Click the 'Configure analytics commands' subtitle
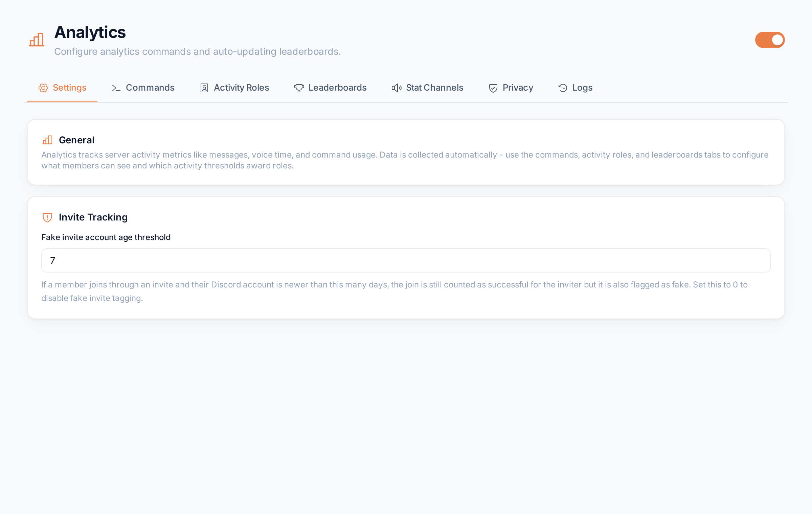Screen dimensions: 812x514 pos(197,51)
